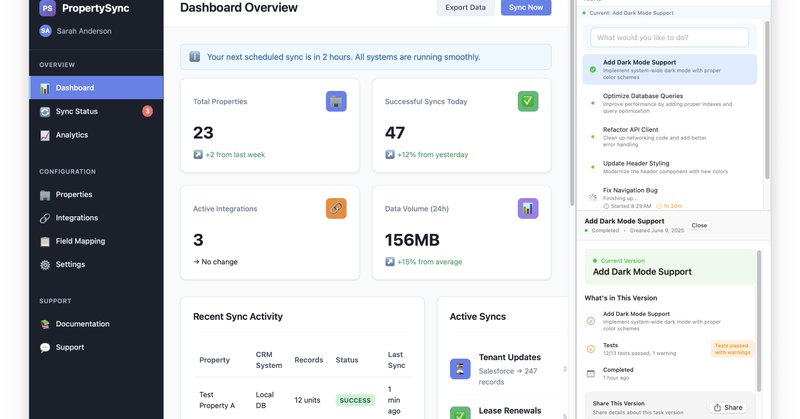Click the spinner icon for Fix Navigation Bug
The height and width of the screenshot is (419, 800).
click(x=593, y=198)
